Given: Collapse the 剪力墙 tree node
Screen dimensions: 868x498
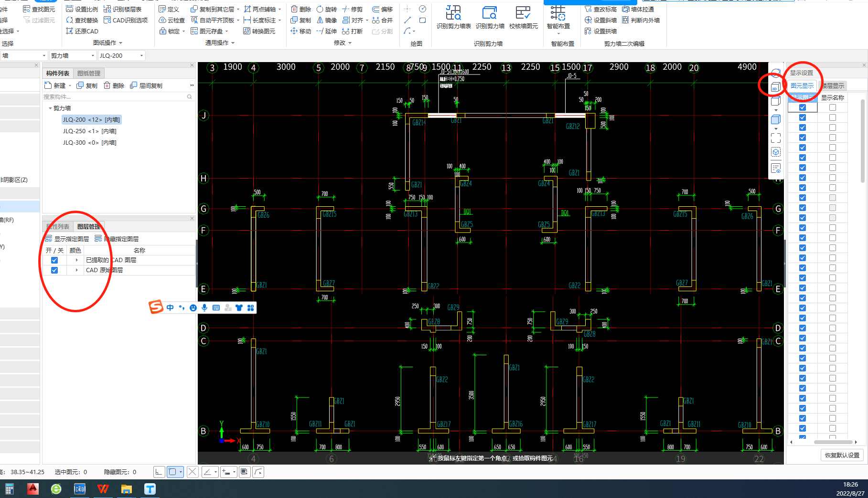Looking at the screenshot, I should tap(50, 108).
